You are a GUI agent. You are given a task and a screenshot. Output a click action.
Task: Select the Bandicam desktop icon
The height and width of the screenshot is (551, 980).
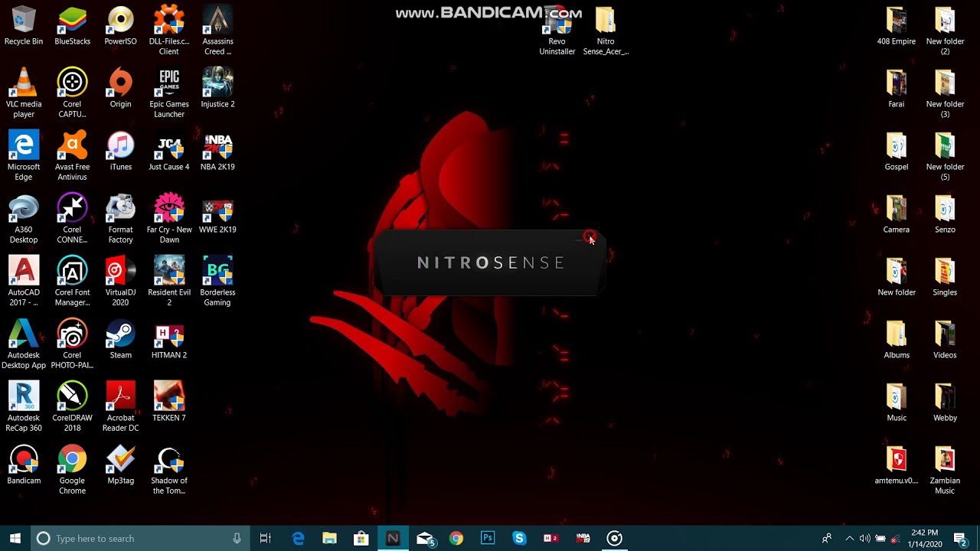pos(24,465)
